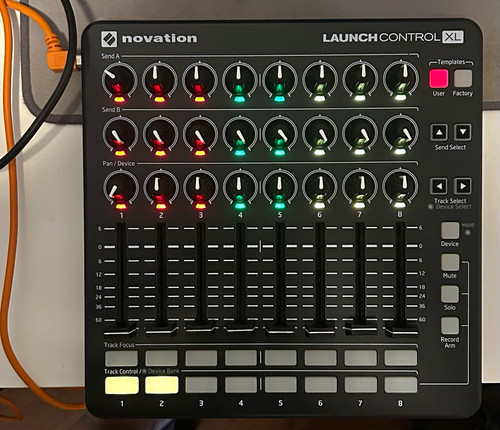Tap Track Focus button for channel 8
500x430 pixels.
pos(400,358)
